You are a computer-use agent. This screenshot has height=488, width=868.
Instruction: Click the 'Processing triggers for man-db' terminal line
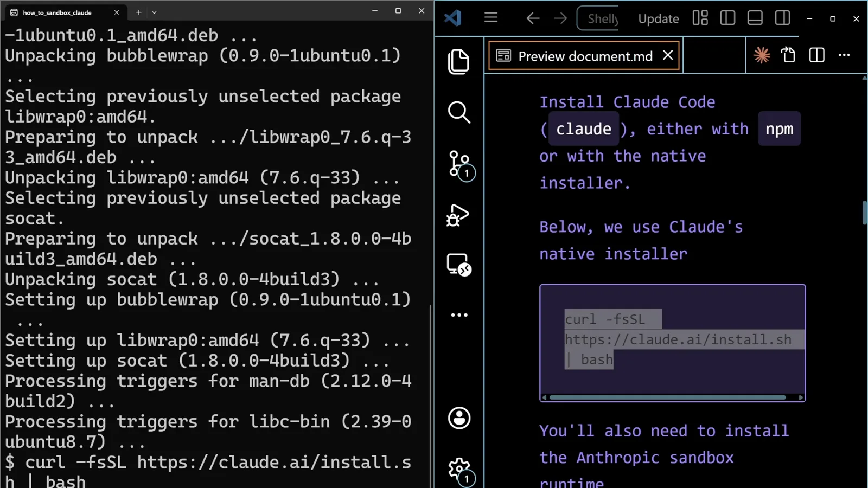click(208, 381)
